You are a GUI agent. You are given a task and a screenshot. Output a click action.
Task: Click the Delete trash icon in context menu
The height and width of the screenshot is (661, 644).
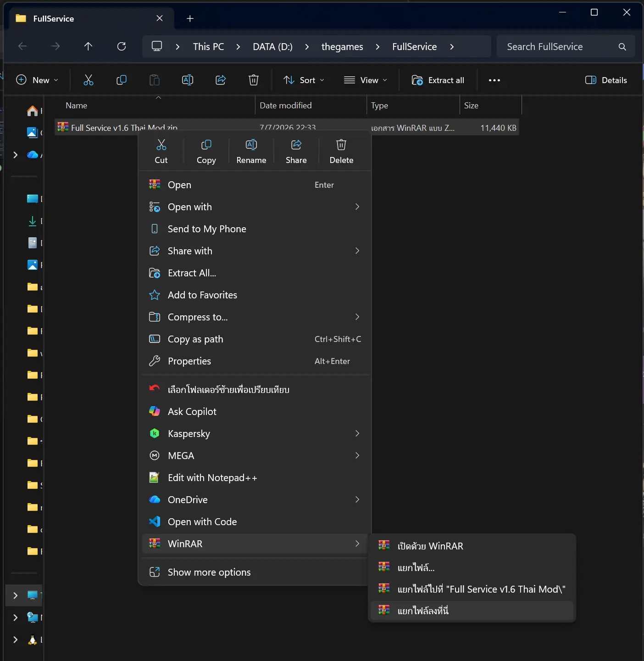click(x=341, y=145)
